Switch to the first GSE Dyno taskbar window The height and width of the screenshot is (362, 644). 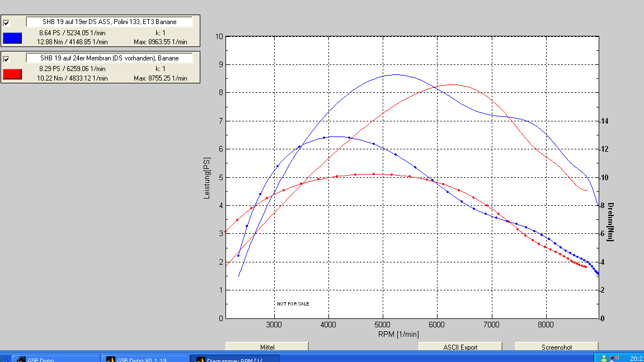[x=55, y=359]
